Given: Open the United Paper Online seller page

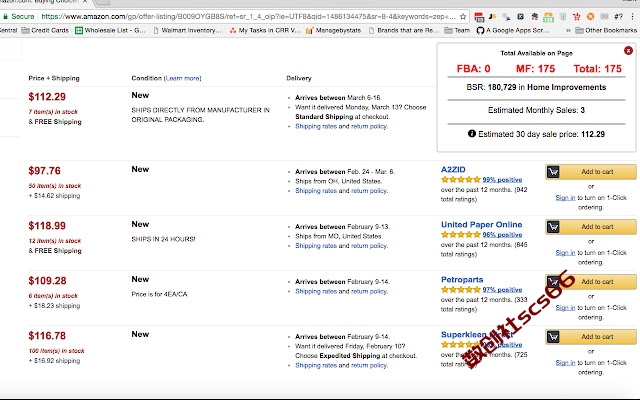Looking at the screenshot, I should point(482,224).
